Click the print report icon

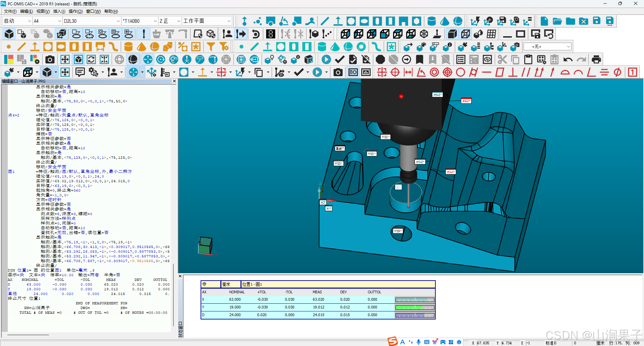(596, 60)
